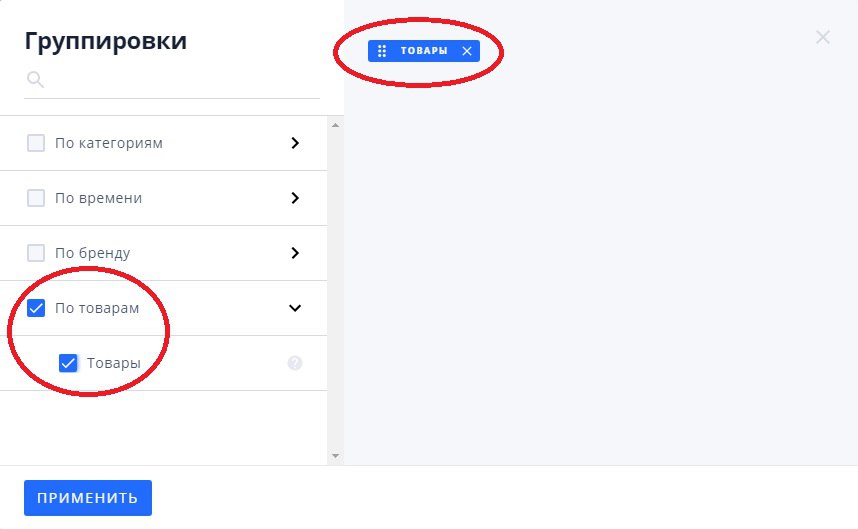
Task: Expand the По времени group arrow
Action: 295,198
